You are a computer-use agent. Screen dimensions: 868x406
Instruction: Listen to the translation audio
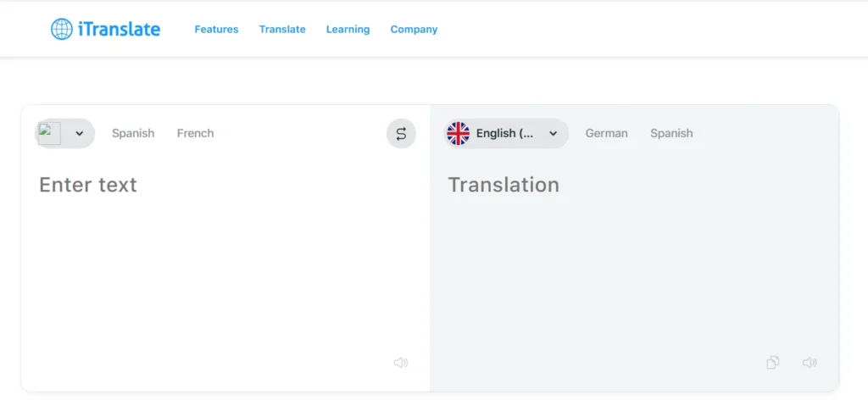coord(810,363)
